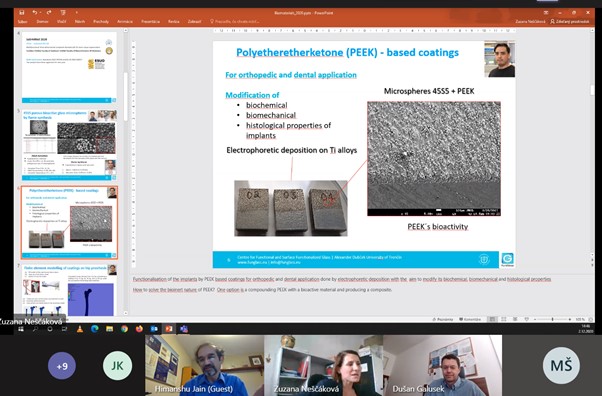Toggle the Komentáre comments button in status bar

click(470, 319)
